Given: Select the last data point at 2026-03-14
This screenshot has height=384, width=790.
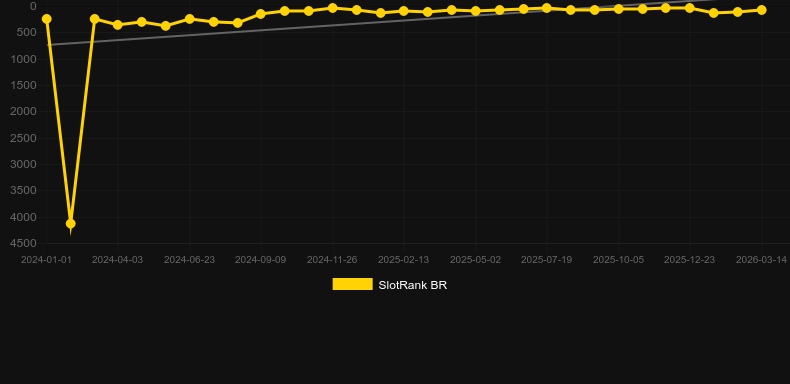Looking at the screenshot, I should point(761,10).
